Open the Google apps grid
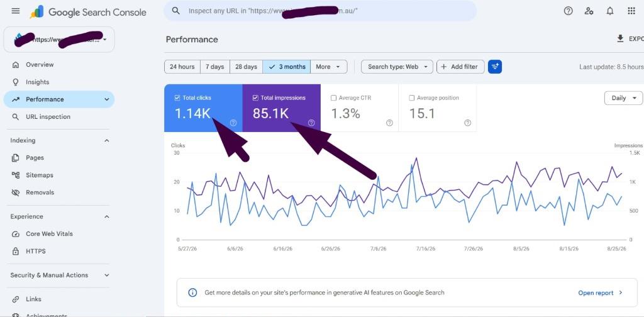This screenshot has height=317, width=644. point(631,11)
